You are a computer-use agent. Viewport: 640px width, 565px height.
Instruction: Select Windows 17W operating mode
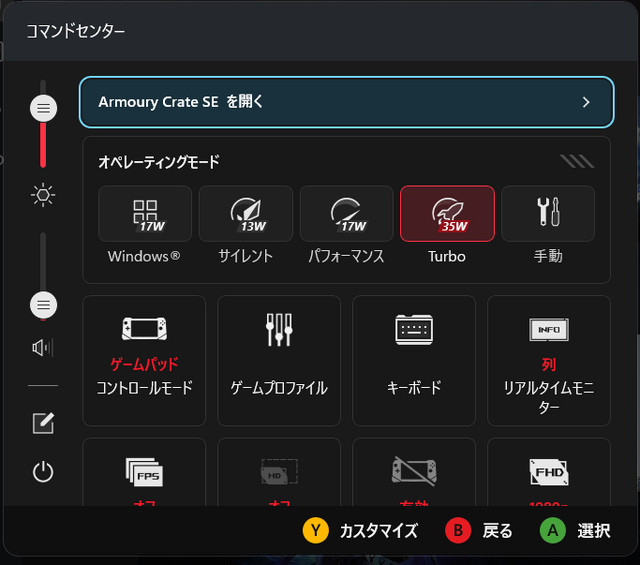145,214
